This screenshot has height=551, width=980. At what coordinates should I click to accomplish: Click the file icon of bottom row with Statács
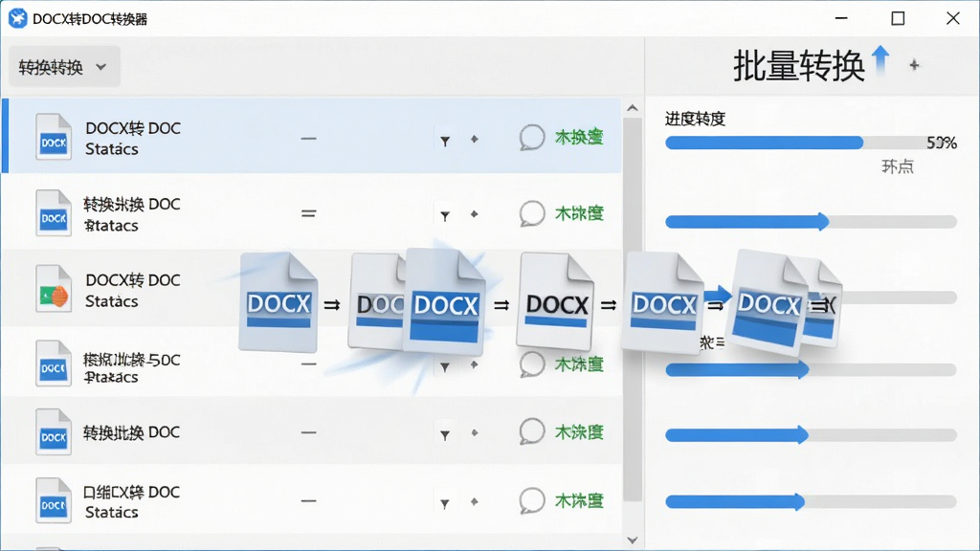54,500
